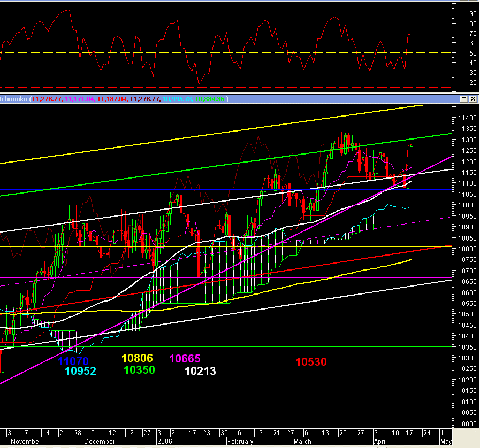Click the 14 date label in November

[x=45, y=433]
